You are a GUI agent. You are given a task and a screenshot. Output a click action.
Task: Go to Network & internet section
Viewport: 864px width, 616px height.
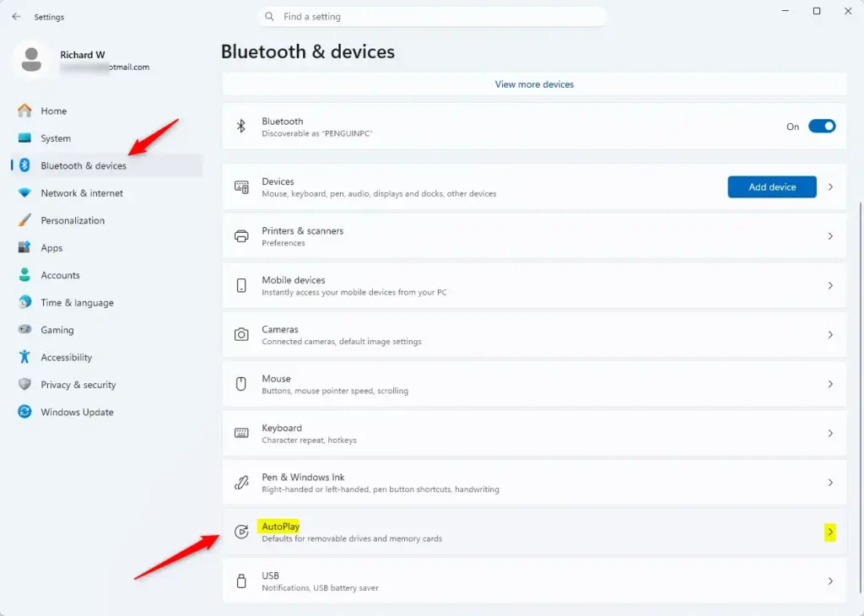(106, 193)
